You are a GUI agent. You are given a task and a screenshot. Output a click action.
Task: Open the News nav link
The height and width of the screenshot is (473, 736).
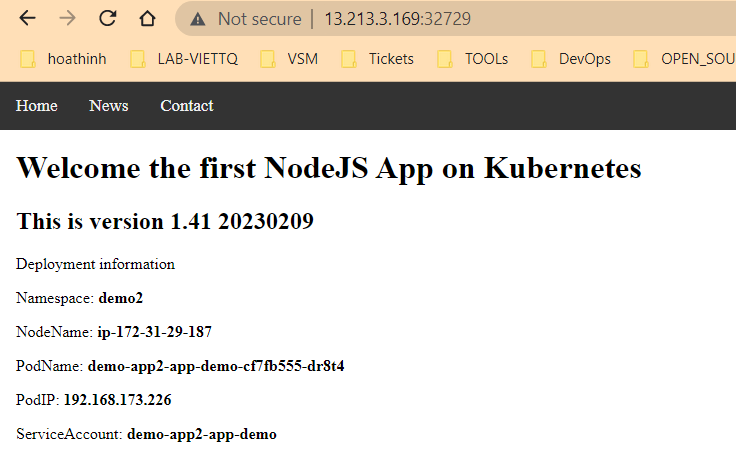click(108, 106)
